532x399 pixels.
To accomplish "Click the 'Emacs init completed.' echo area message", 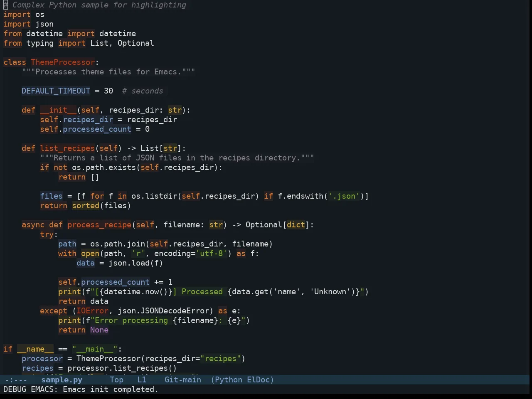I will (x=111, y=389).
